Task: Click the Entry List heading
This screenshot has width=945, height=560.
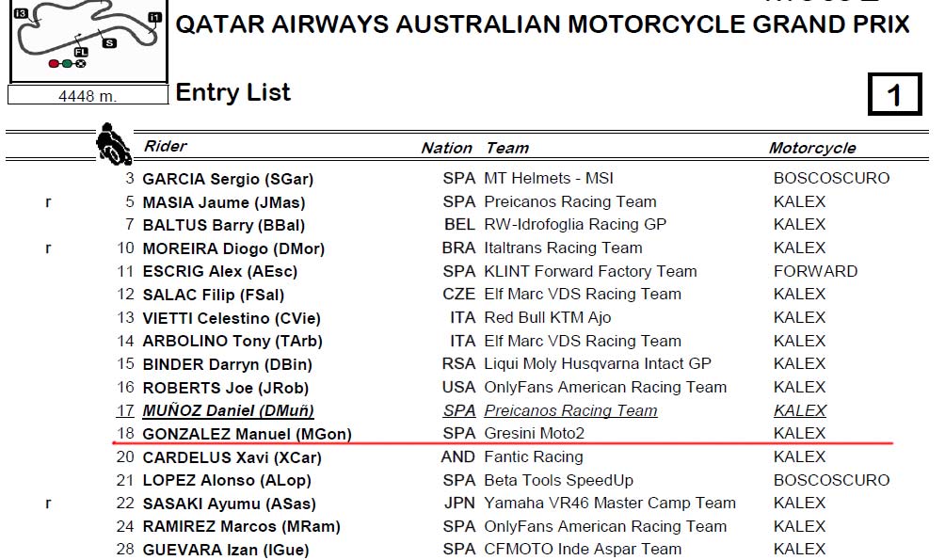Action: click(x=232, y=92)
